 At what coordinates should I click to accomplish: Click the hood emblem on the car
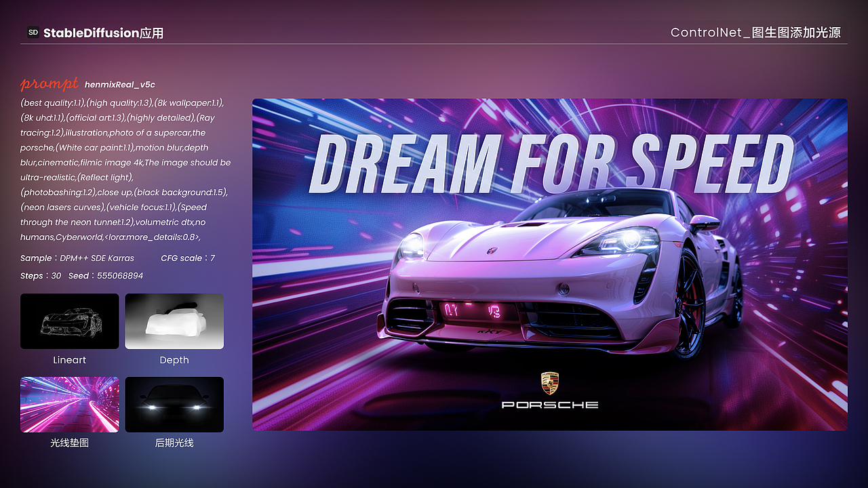pos(492,250)
